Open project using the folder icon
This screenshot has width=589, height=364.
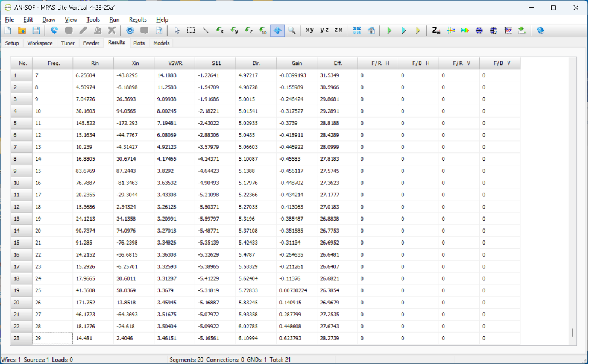pos(22,31)
